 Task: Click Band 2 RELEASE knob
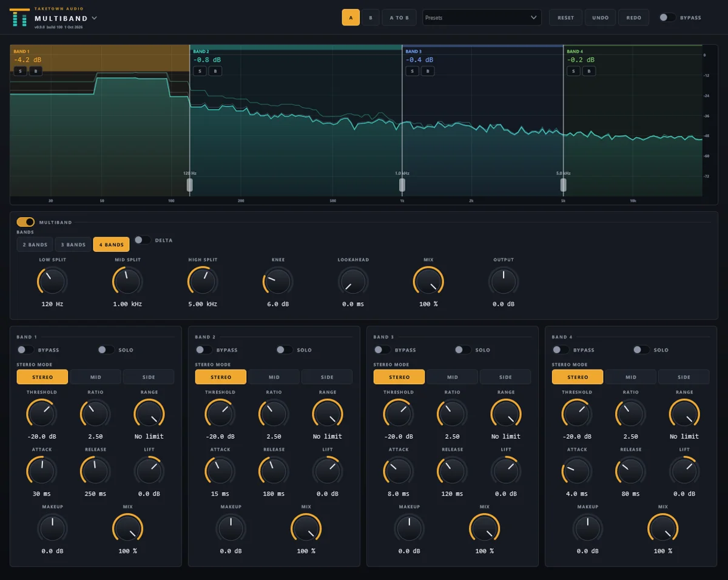point(274,471)
